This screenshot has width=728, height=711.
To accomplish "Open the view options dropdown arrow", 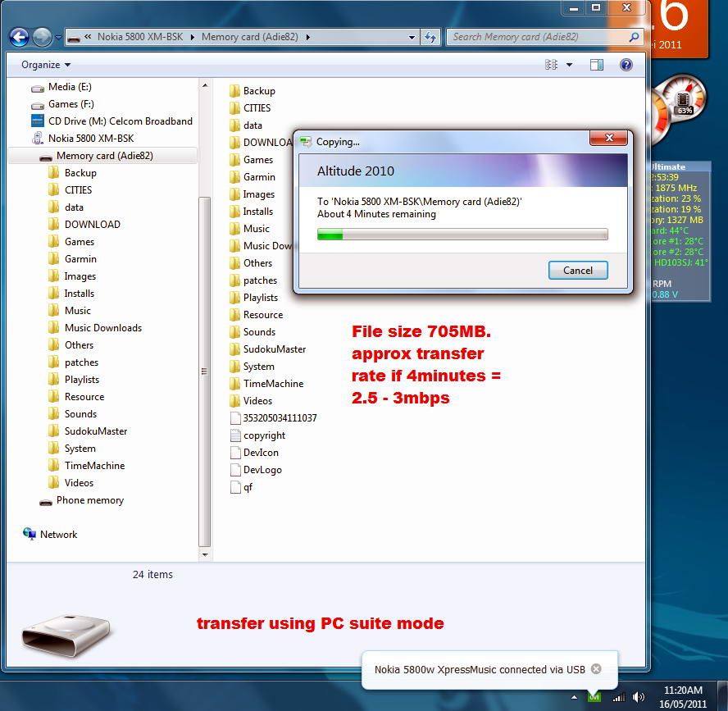I will pos(569,65).
